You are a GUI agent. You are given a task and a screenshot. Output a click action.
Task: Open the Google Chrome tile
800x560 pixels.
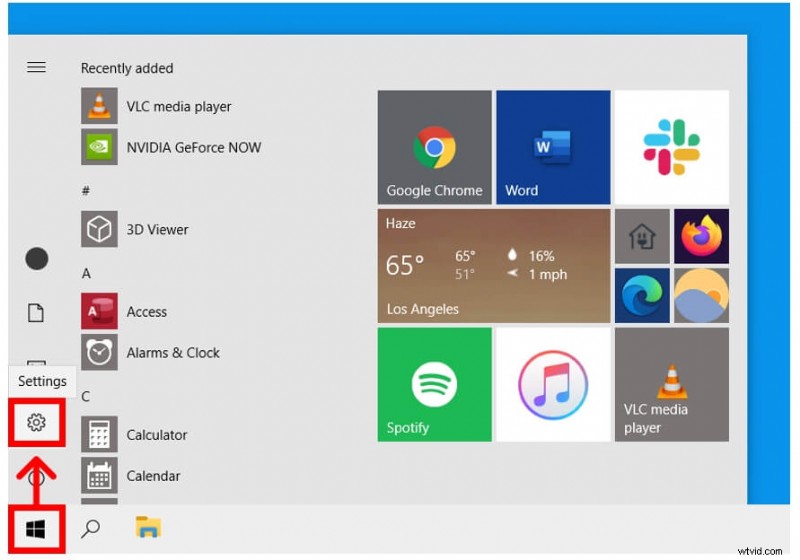(434, 147)
